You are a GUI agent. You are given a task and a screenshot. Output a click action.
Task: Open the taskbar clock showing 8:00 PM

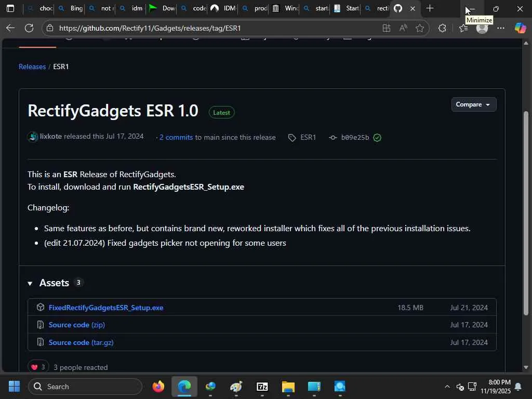(495, 387)
